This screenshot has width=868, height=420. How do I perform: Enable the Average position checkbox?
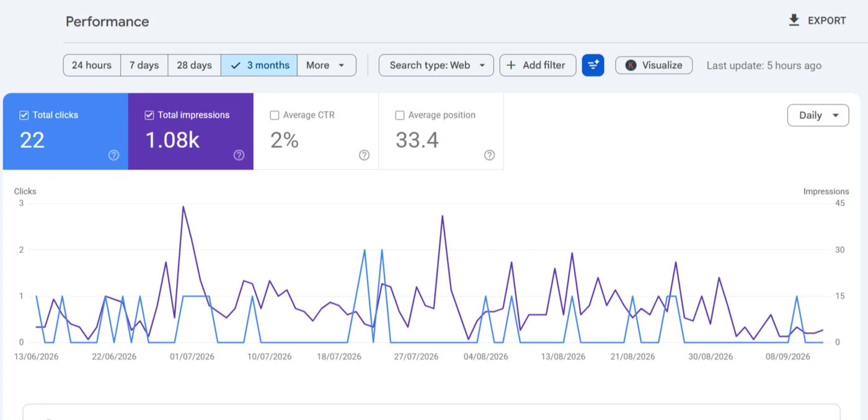[x=400, y=115]
